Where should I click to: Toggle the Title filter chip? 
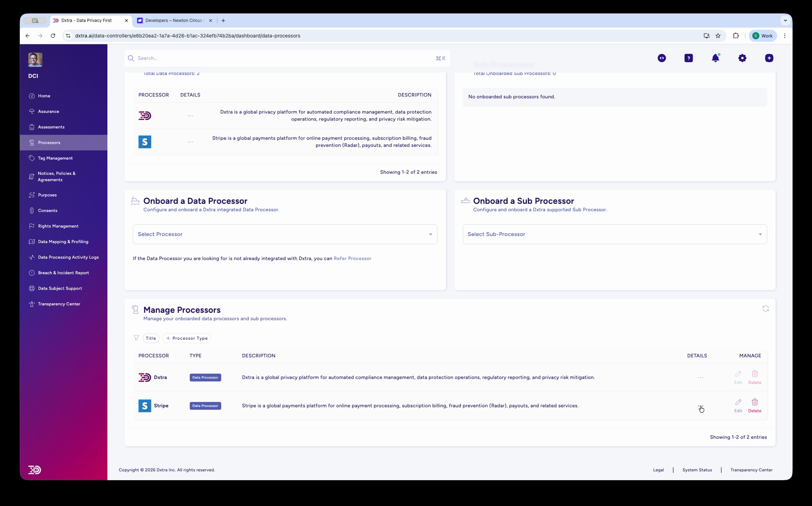151,338
